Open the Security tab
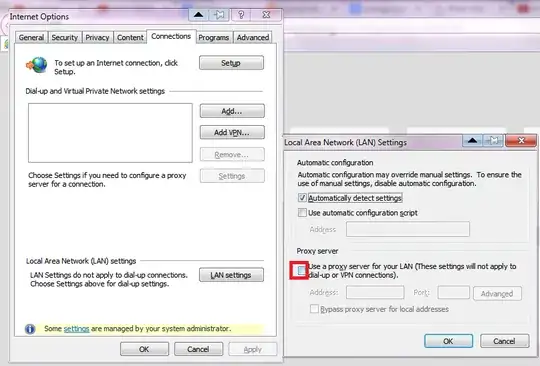Image resolution: width=540 pixels, height=366 pixels. click(64, 37)
